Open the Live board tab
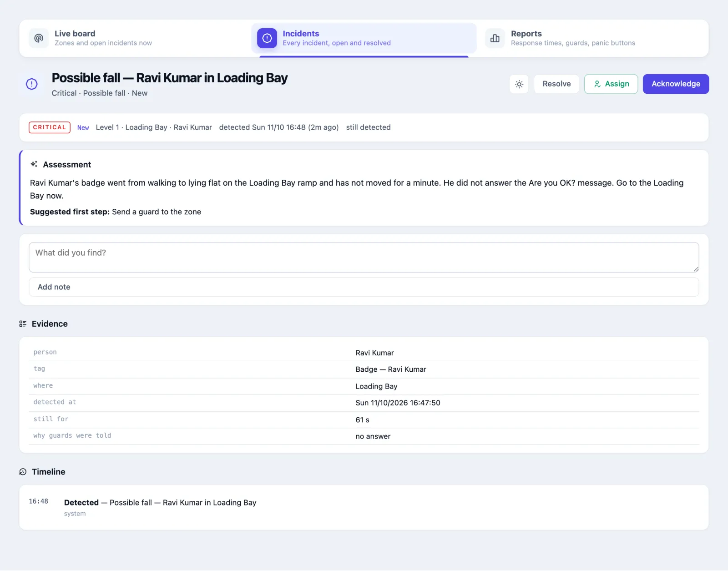 (x=136, y=38)
